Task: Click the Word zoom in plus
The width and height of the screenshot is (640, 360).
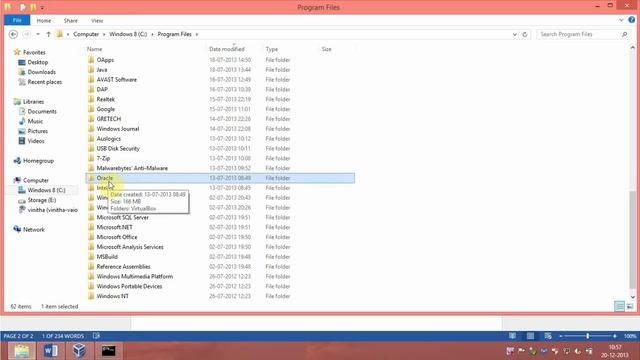Action: 615,336
